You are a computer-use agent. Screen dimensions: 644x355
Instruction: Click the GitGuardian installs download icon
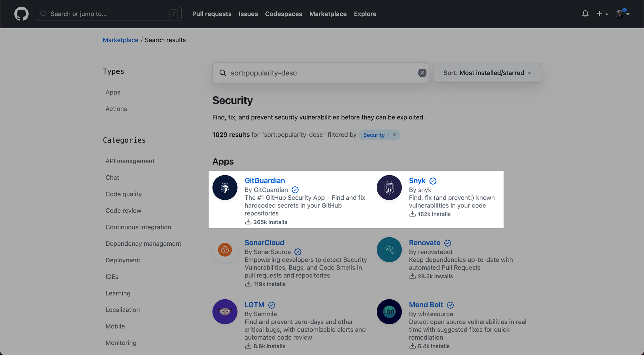248,222
